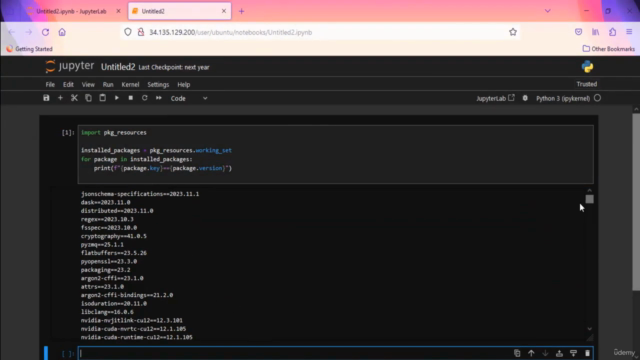Click the tracking protection shield icon
Viewport: 640px width, 360px height.
coord(128,32)
